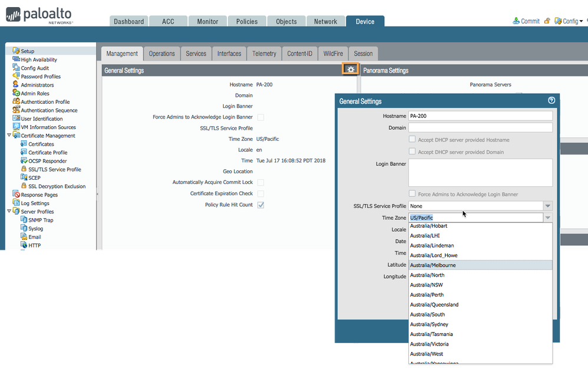Select Australia/Queensland time zone
Screen dimensions: 588x382
480,304
